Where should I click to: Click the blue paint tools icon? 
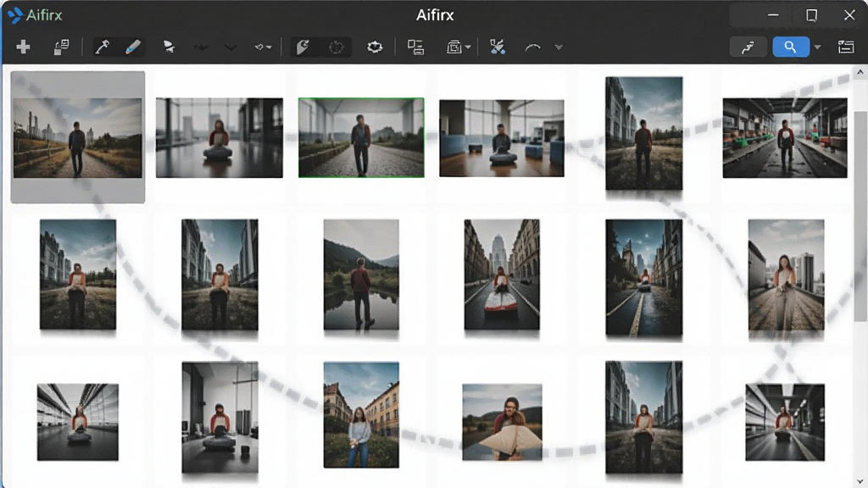point(498,47)
